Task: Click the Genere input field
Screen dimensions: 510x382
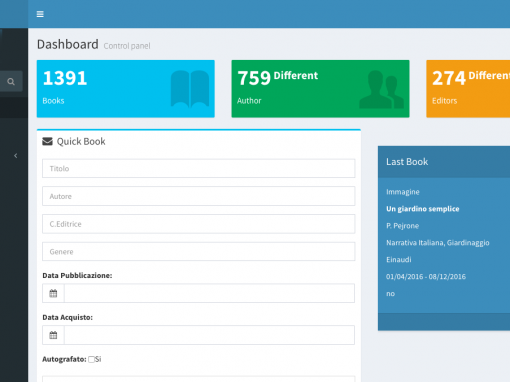Action: pos(199,251)
